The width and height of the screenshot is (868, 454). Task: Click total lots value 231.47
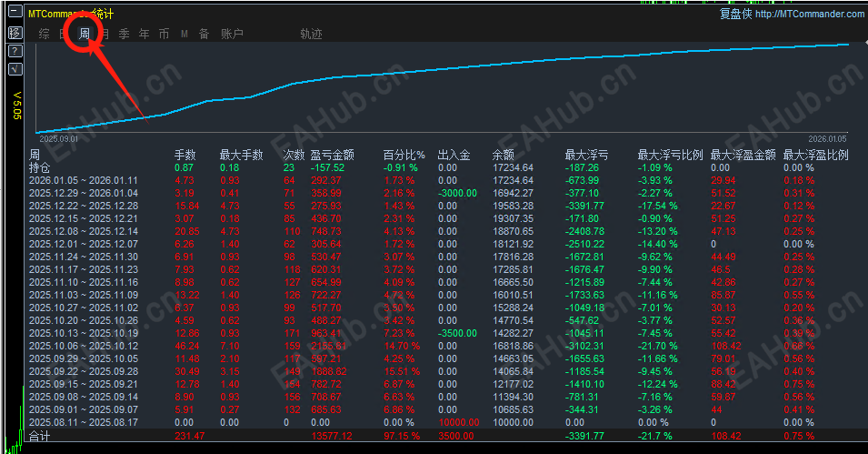(x=189, y=437)
